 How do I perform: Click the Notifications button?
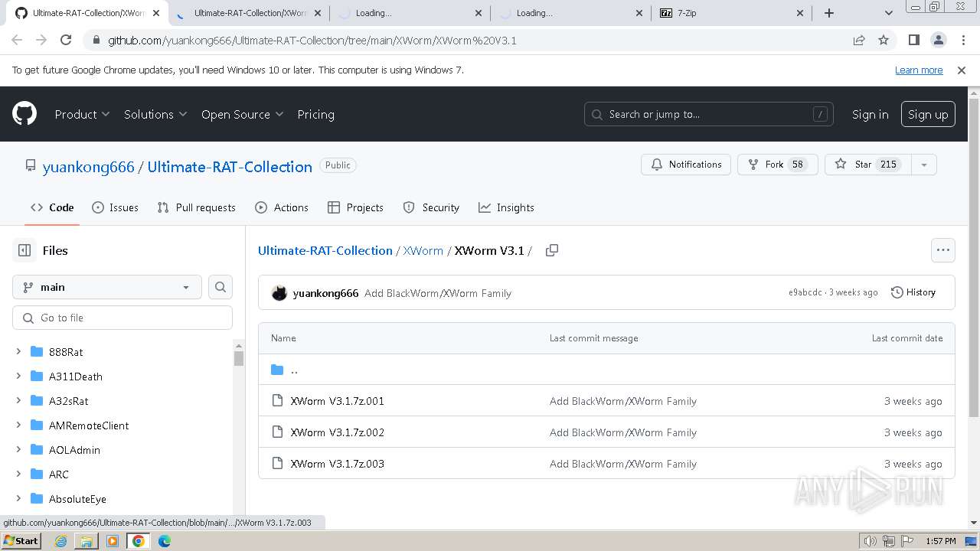point(686,165)
